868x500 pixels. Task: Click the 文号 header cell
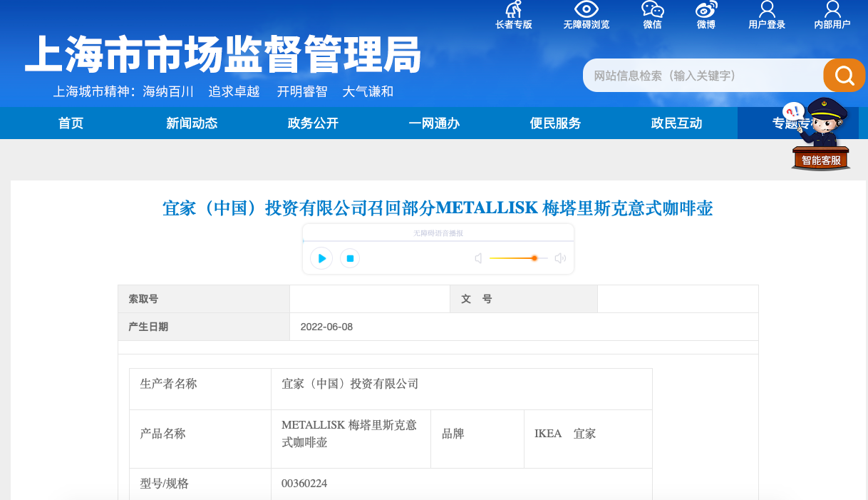[x=524, y=299]
